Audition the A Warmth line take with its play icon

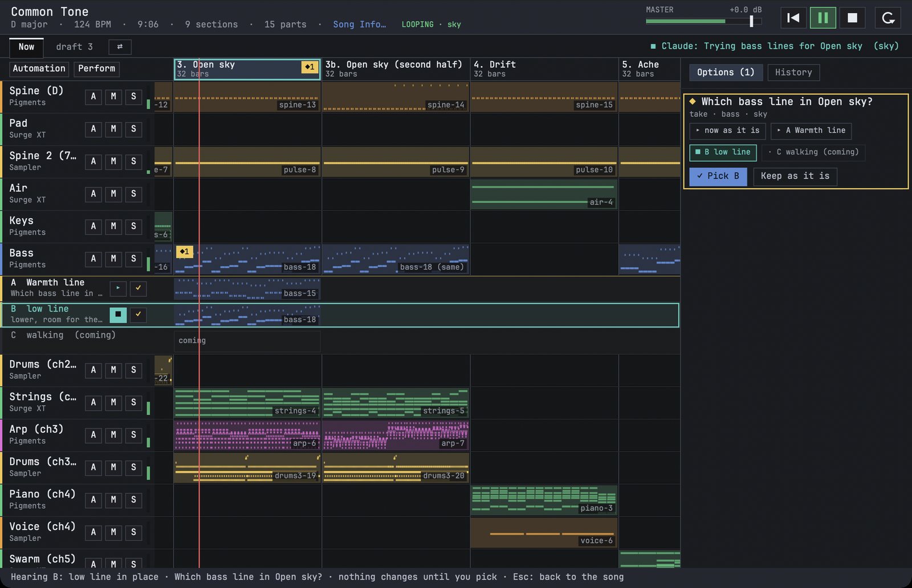[118, 288]
